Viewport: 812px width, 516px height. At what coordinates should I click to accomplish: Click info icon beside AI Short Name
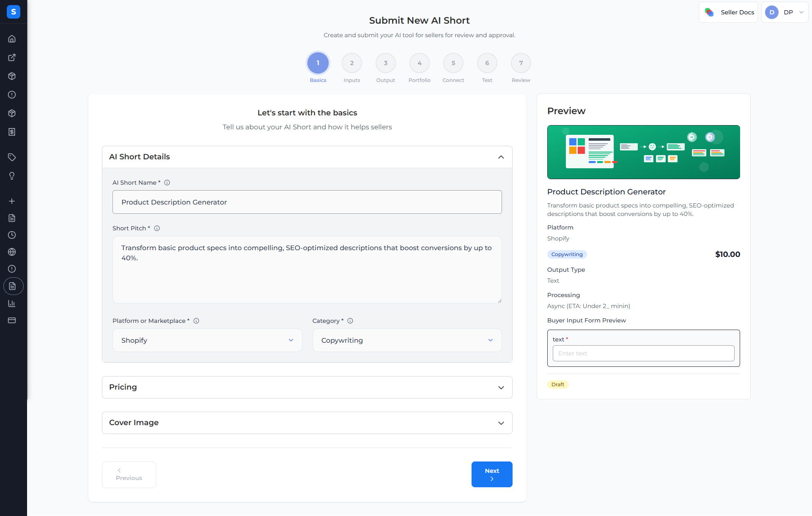tap(167, 183)
